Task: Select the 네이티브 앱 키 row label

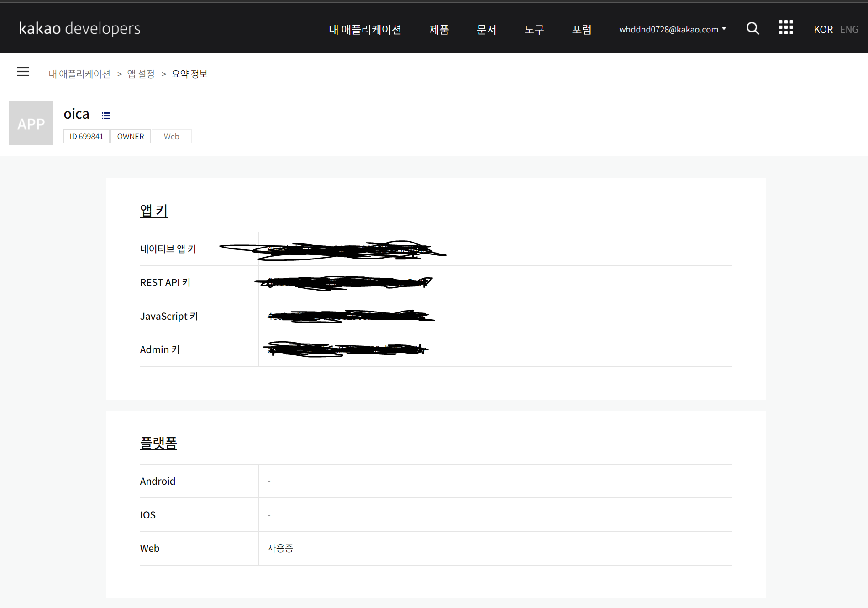Action: 168,249
